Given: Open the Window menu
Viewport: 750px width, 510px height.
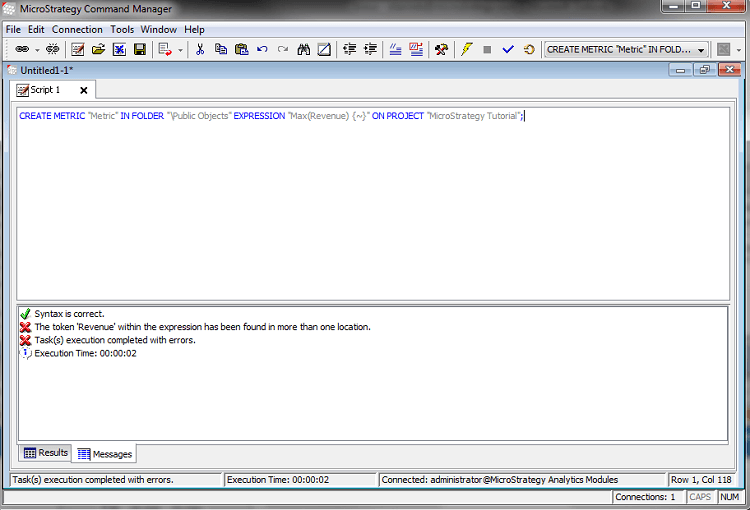Looking at the screenshot, I should click(x=158, y=30).
